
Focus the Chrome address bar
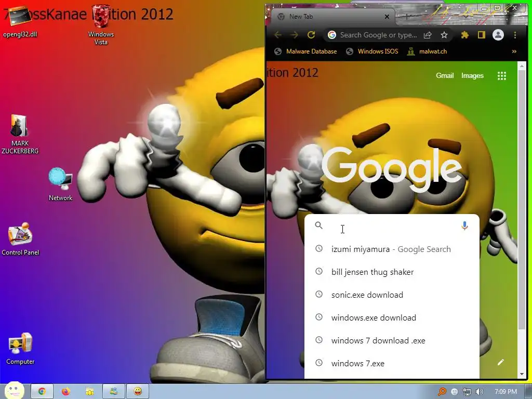pyautogui.click(x=378, y=35)
